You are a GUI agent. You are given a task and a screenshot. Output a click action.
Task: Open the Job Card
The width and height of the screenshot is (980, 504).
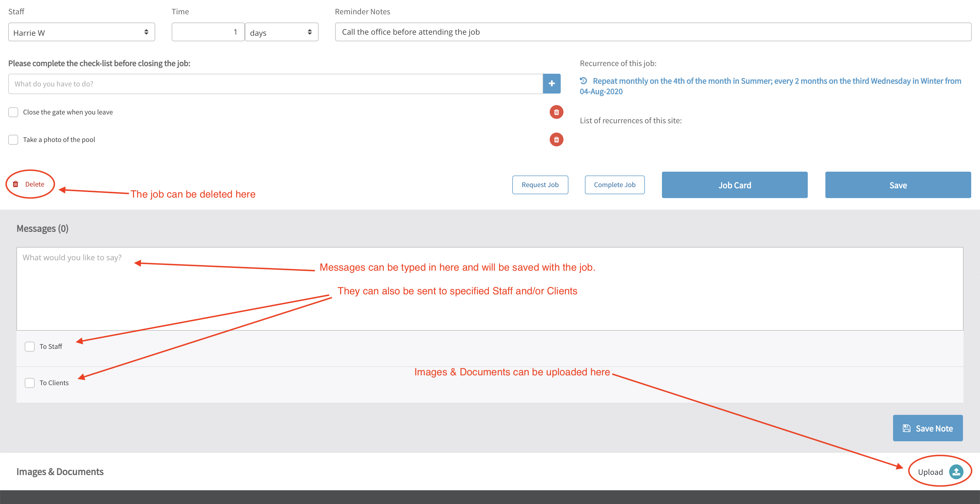(734, 185)
